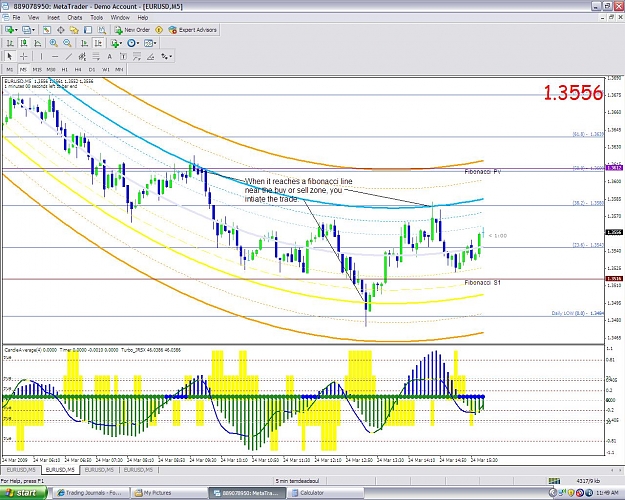Image resolution: width=625 pixels, height=500 pixels.
Task: Select the text label 'T' tool
Action: point(123,56)
